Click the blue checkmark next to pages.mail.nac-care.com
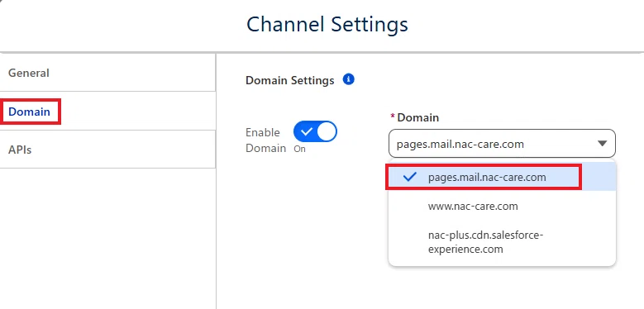The height and width of the screenshot is (309, 644). pyautogui.click(x=409, y=178)
